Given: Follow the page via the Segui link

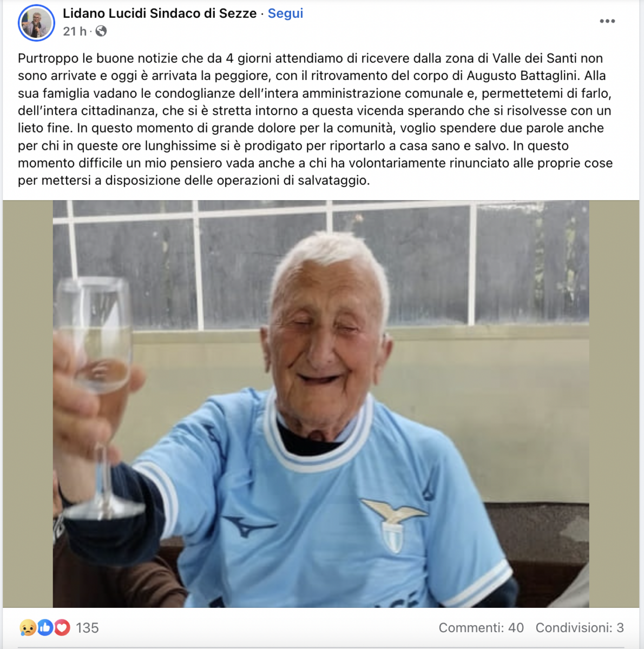Looking at the screenshot, I should 285,14.
